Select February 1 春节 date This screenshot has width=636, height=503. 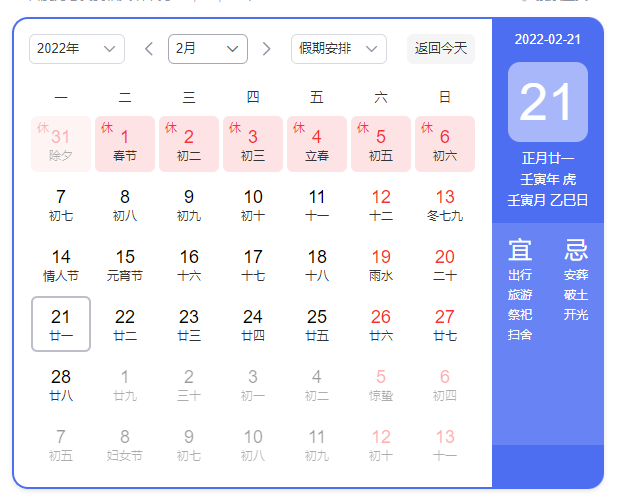point(125,144)
